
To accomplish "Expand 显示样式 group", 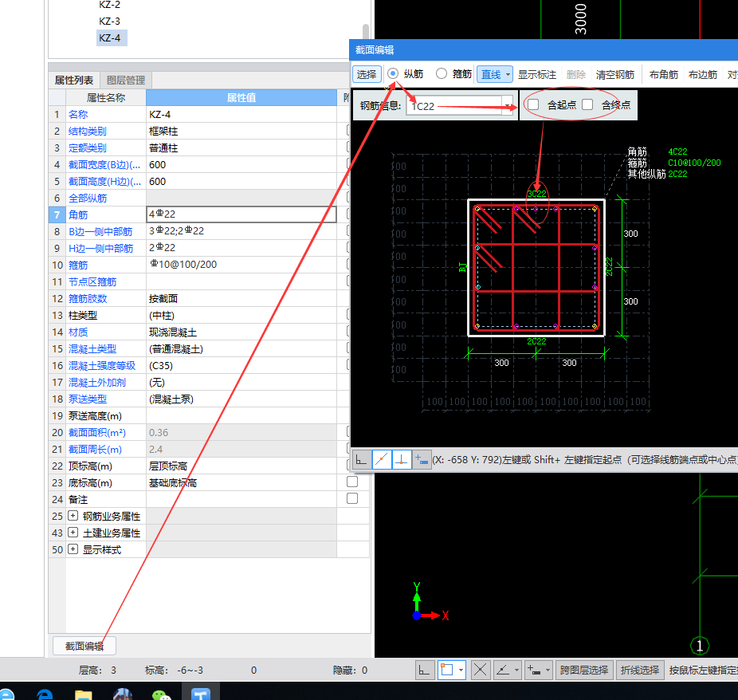I will point(73,549).
